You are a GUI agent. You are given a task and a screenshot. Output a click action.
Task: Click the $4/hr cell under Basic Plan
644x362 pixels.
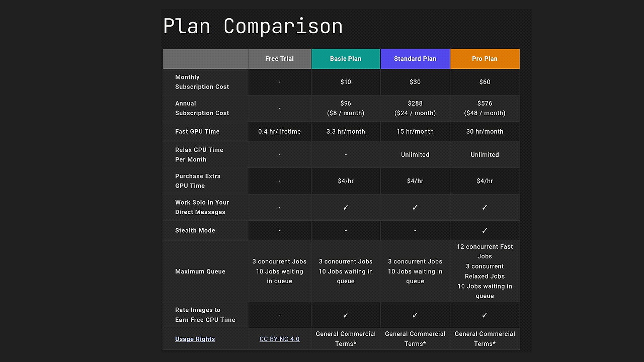coord(346,181)
